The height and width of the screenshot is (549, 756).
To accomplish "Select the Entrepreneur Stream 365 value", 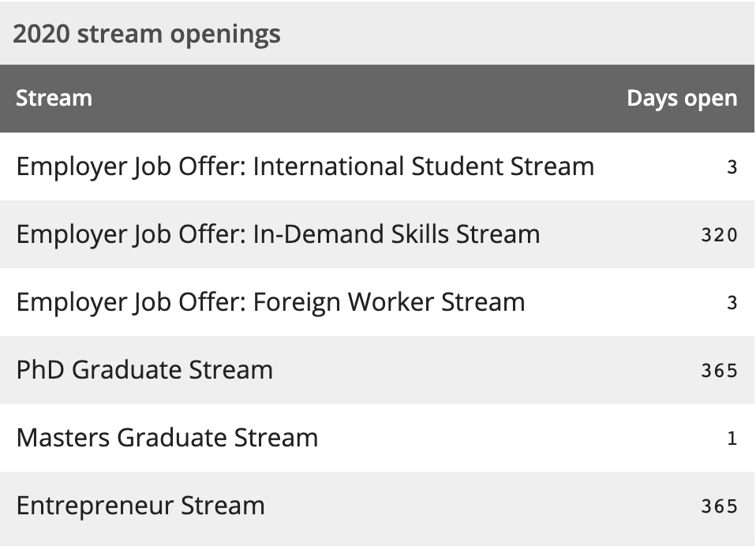I will (x=720, y=506).
